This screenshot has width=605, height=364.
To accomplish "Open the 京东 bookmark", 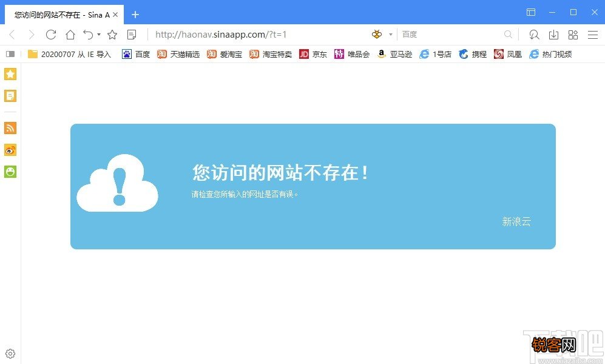I will 313,55.
